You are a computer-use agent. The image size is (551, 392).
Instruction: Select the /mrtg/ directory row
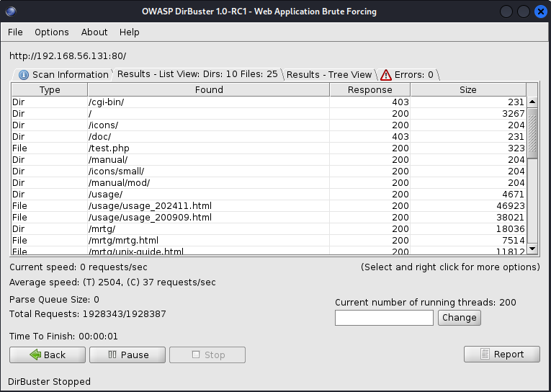pyautogui.click(x=269, y=229)
